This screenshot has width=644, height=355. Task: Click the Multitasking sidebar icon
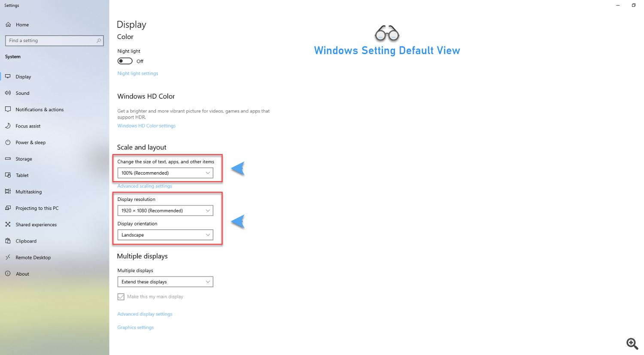pyautogui.click(x=8, y=191)
